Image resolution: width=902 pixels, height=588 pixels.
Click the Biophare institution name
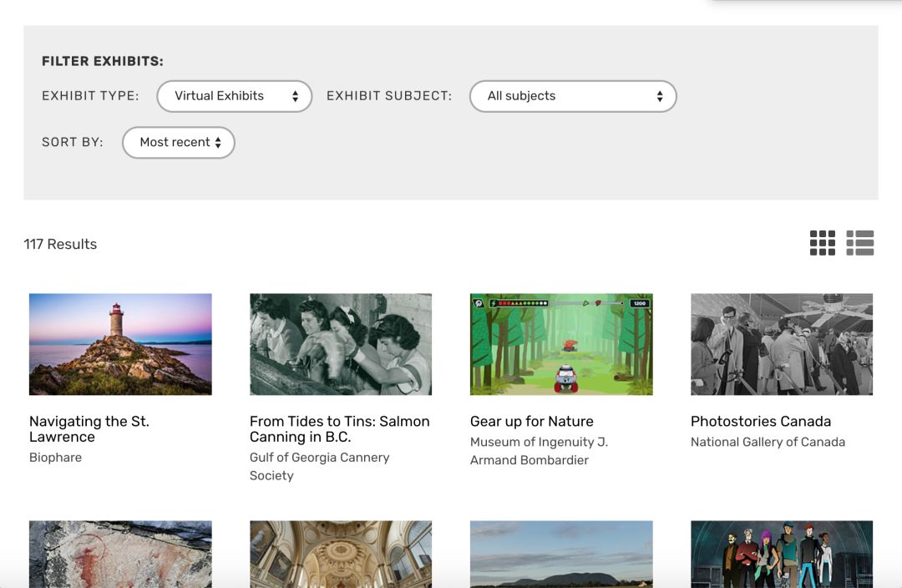coord(55,458)
